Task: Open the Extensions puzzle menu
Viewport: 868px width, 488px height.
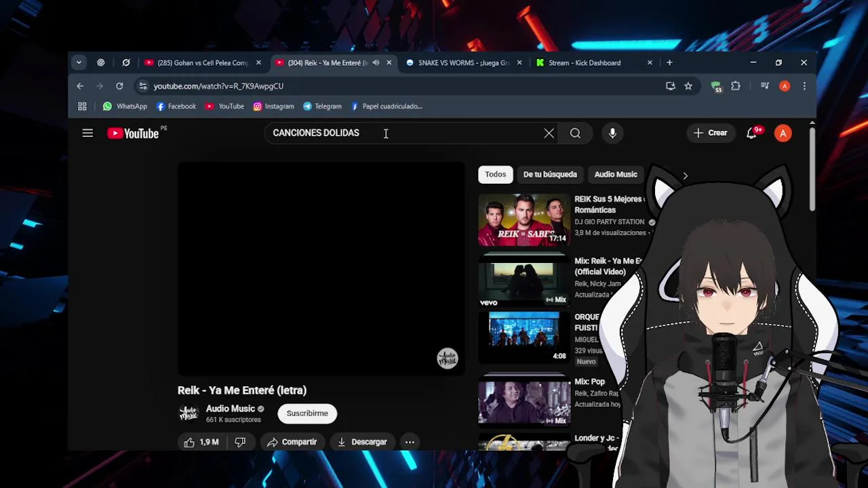Action: (x=736, y=86)
